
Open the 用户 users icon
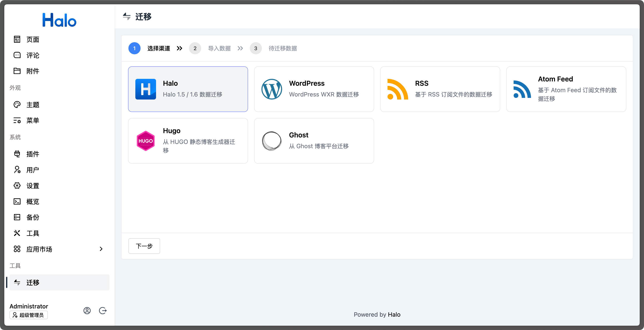tap(17, 170)
